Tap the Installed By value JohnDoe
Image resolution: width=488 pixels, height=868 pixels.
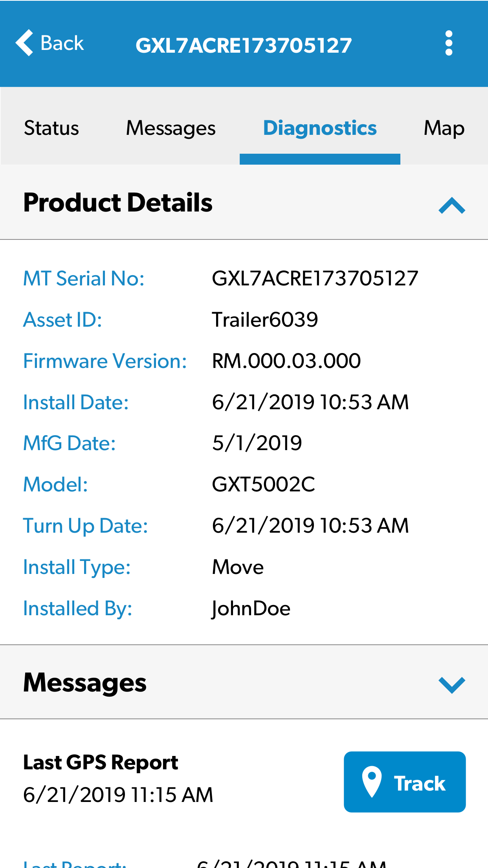pos(251,609)
